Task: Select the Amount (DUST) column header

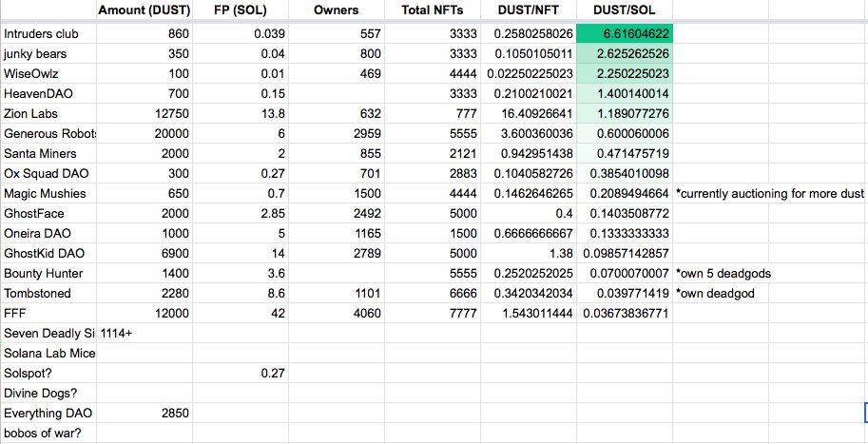Action: [145, 10]
